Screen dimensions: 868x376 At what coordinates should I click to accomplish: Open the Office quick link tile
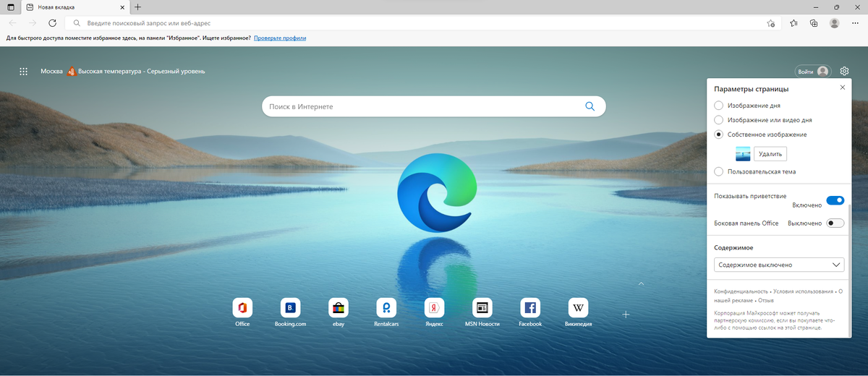[x=242, y=308]
